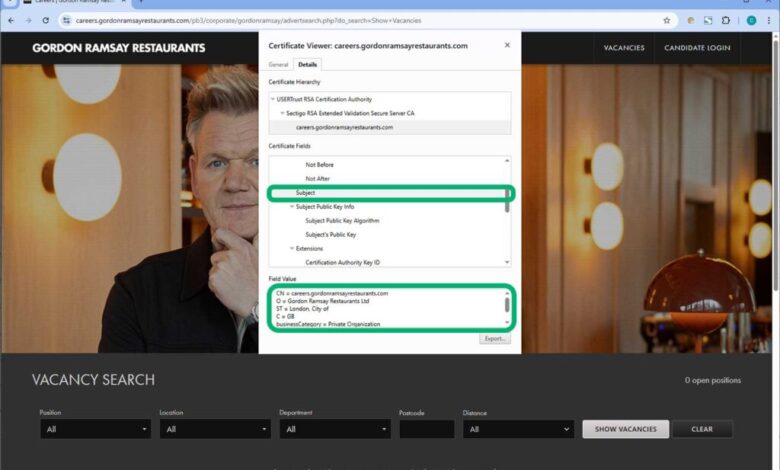This screenshot has width=780, height=470.
Task: Select the Not After field
Action: (x=317, y=179)
